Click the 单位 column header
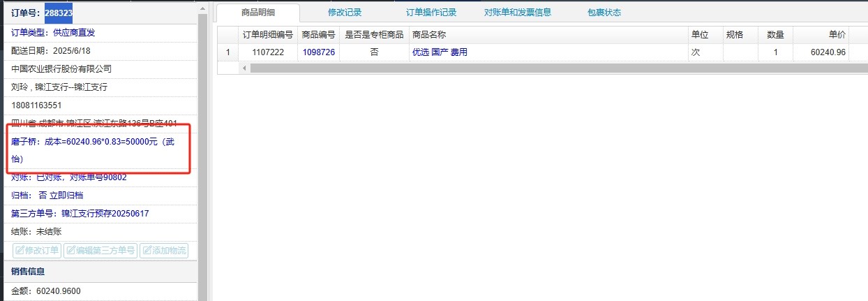The width and height of the screenshot is (868, 301). (x=705, y=35)
